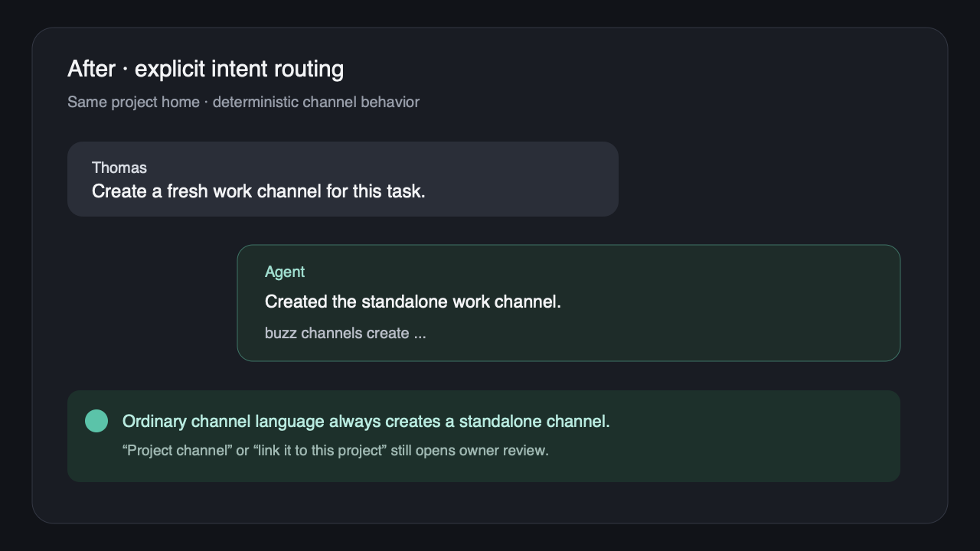Viewport: 980px width, 551px height.
Task: Click blank card area right of Thomas's bubble
Action: [x=766, y=179]
